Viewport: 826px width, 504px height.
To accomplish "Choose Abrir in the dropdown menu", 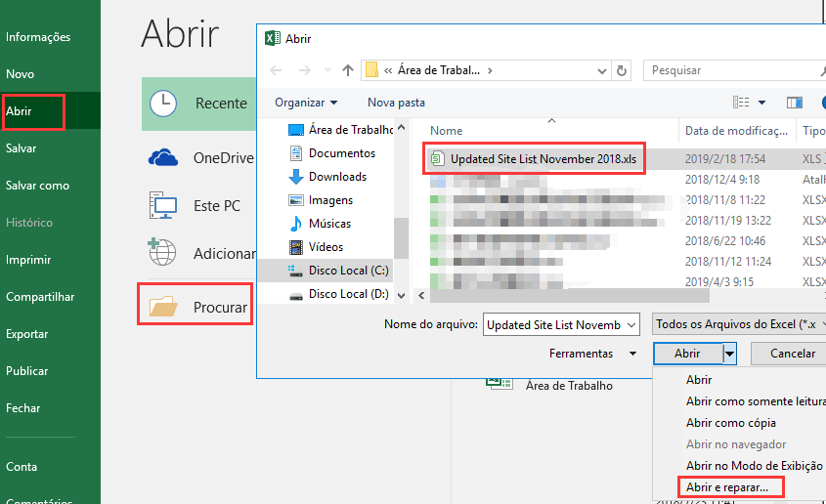I will coord(699,380).
